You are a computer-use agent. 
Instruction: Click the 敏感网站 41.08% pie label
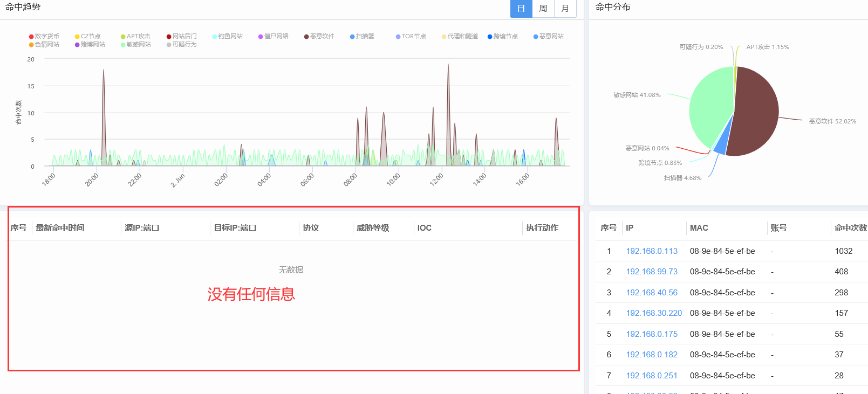coord(637,95)
